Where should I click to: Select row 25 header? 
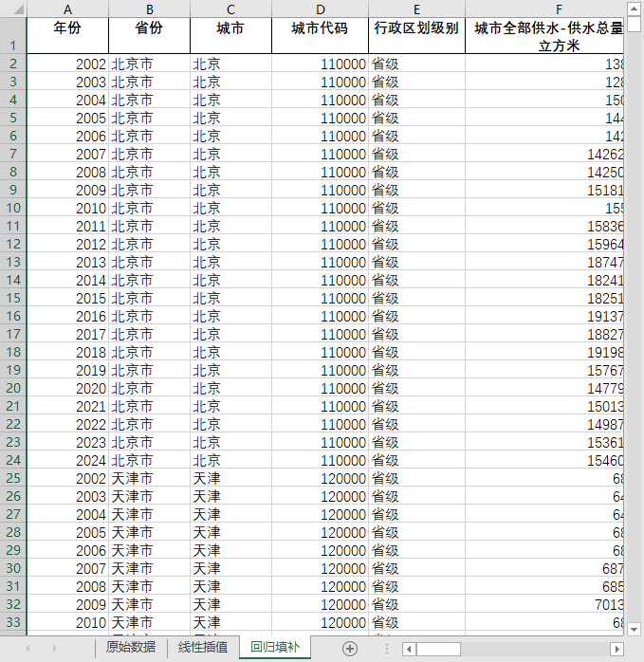tap(13, 478)
